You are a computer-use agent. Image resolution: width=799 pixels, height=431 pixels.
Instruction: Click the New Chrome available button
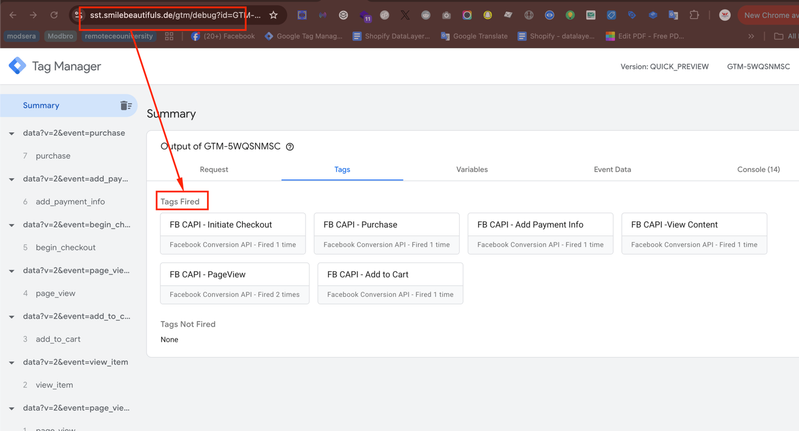pos(769,15)
